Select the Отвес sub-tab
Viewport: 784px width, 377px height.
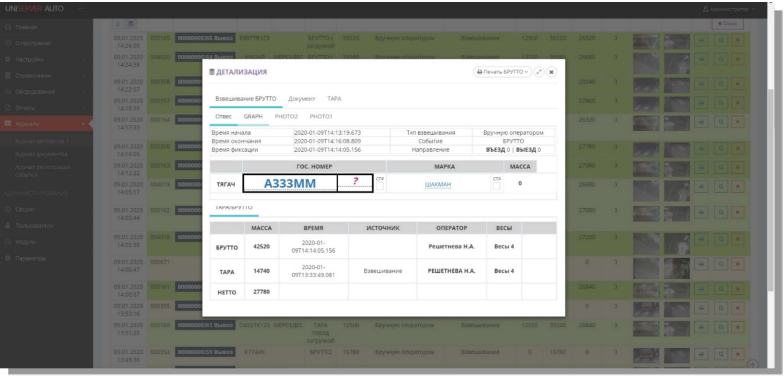[223, 116]
